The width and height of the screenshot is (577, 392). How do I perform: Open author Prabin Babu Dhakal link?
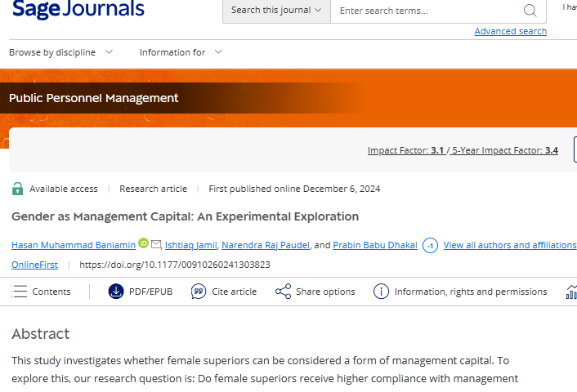point(375,245)
